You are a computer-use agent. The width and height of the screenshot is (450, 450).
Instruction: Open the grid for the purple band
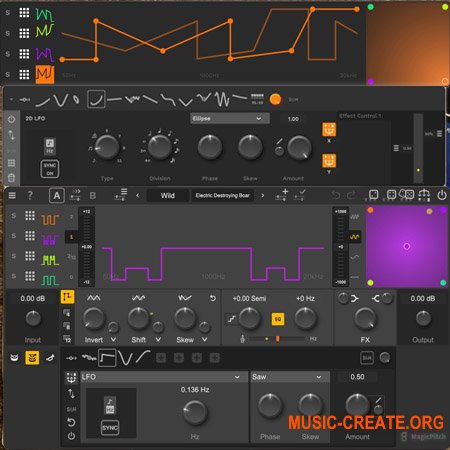30,236
